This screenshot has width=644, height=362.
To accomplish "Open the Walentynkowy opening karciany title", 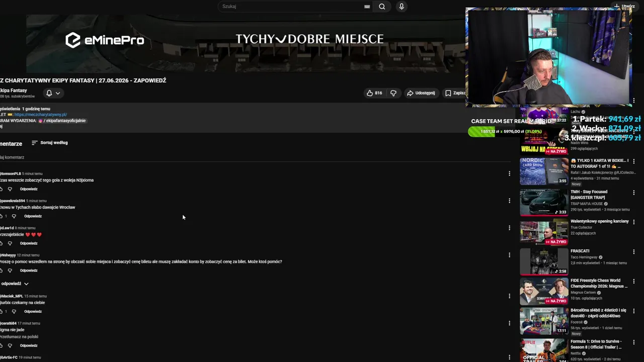I will coord(599,221).
